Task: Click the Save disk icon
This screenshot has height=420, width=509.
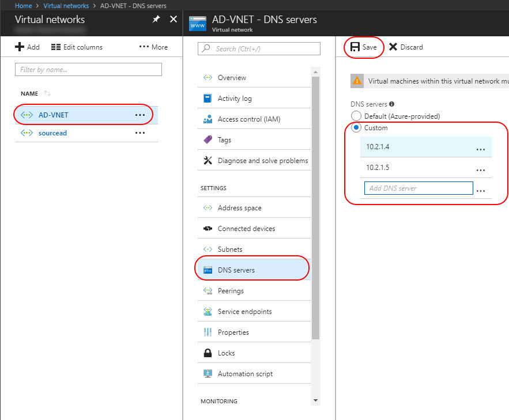Action: pyautogui.click(x=355, y=47)
